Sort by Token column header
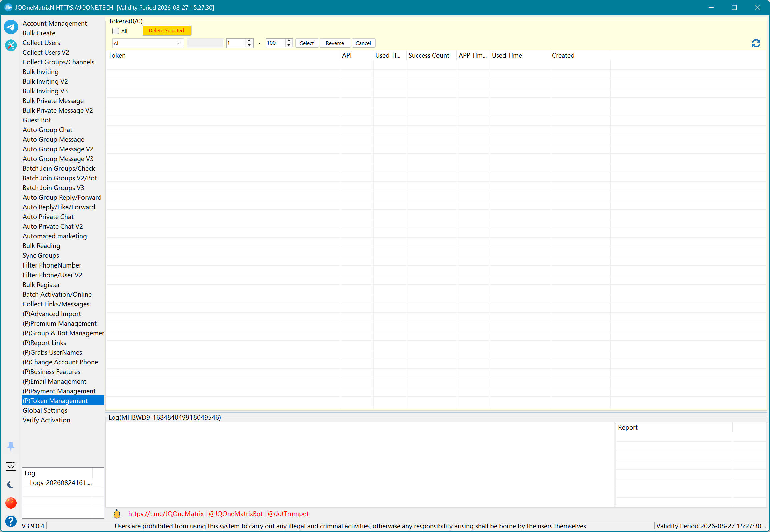This screenshot has height=532, width=770. click(223, 55)
